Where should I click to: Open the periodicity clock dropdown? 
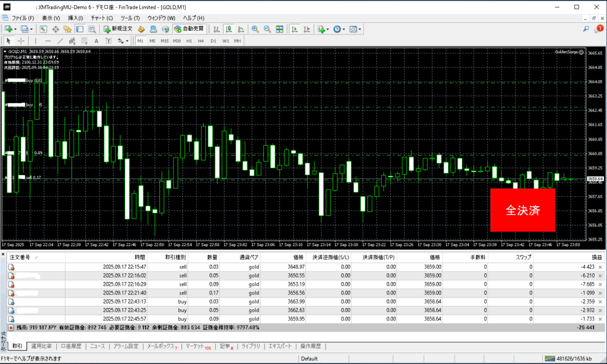point(339,28)
